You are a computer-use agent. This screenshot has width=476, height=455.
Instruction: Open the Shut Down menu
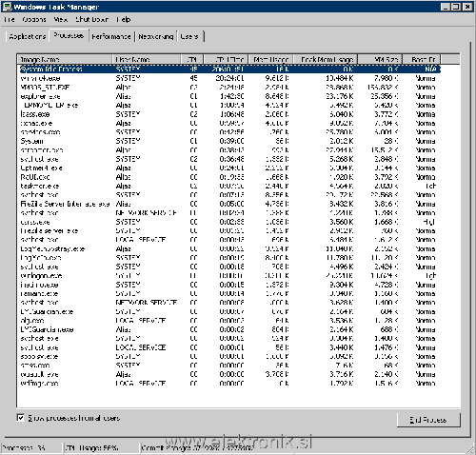[92, 19]
